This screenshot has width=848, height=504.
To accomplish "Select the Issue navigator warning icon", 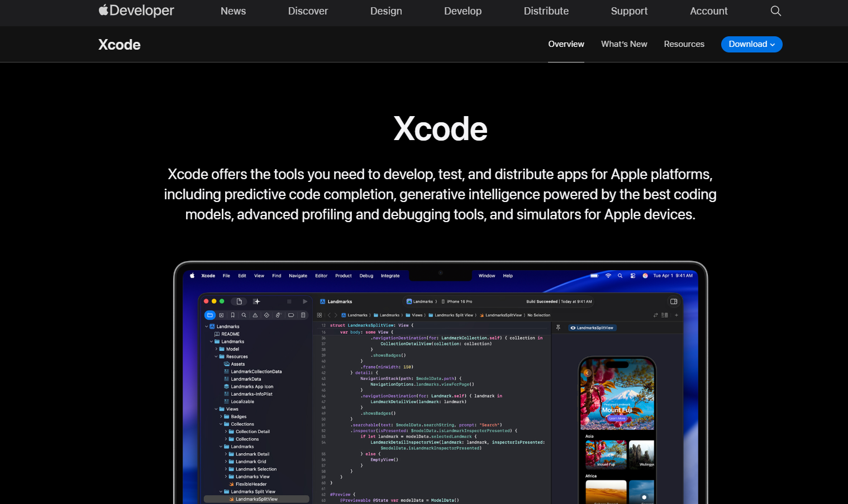I will click(255, 315).
